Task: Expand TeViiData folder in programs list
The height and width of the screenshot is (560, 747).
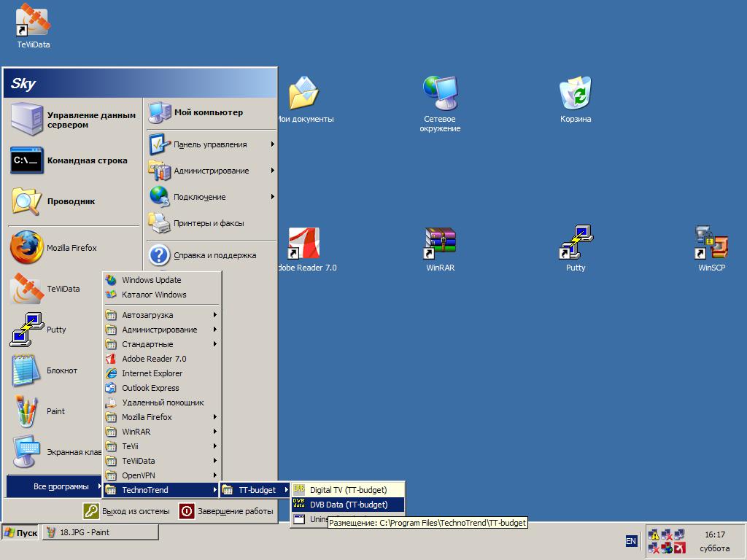Action: pyautogui.click(x=162, y=461)
